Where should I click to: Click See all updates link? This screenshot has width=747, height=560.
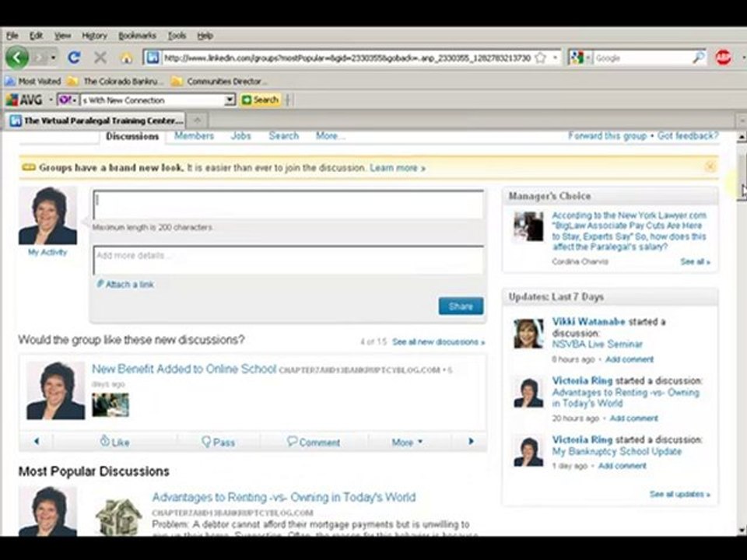pyautogui.click(x=679, y=495)
